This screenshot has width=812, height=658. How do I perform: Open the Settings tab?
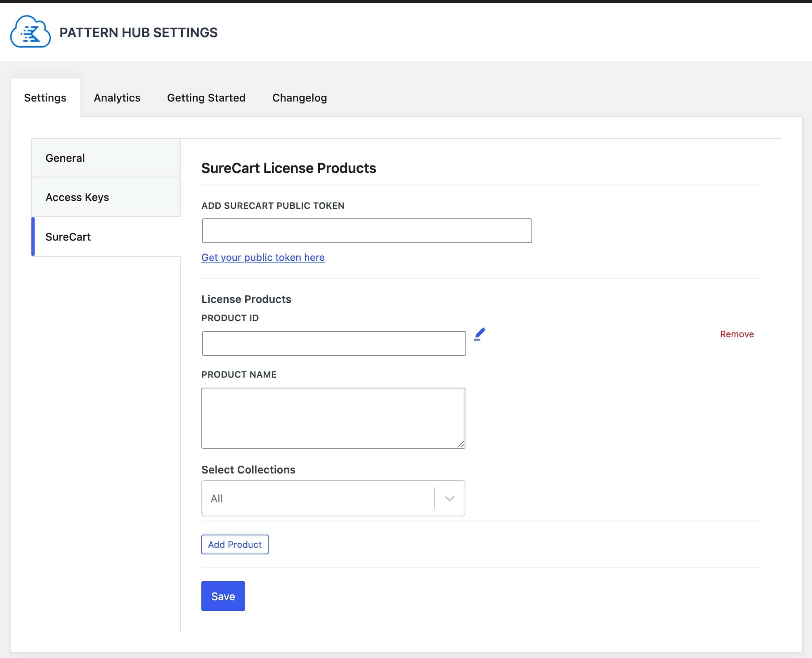click(45, 98)
